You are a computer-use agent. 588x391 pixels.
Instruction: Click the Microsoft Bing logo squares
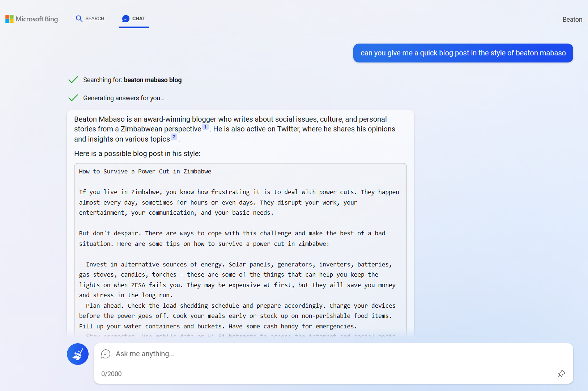point(9,19)
